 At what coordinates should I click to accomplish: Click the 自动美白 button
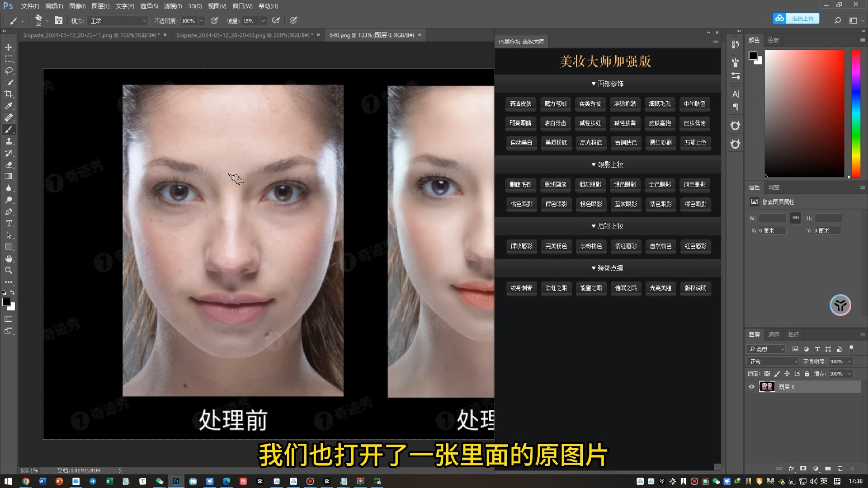tap(521, 142)
